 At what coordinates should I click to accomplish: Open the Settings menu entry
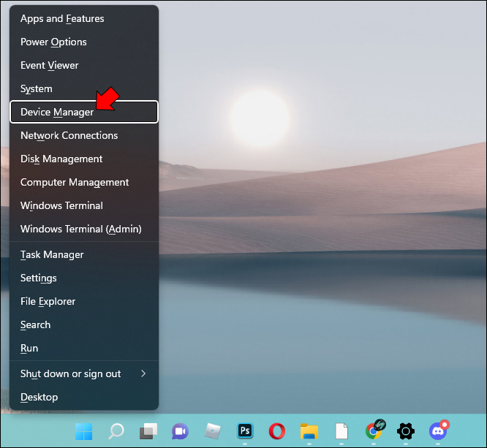pyautogui.click(x=84, y=278)
